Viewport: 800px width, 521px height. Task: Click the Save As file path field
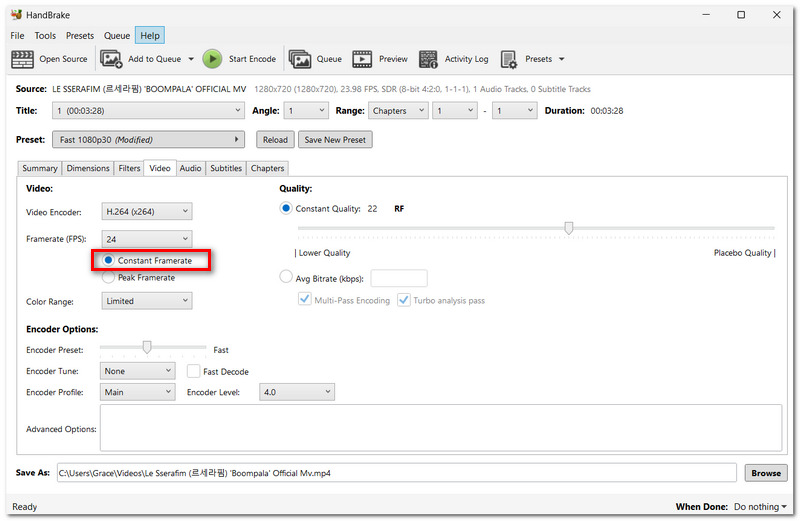click(x=397, y=473)
